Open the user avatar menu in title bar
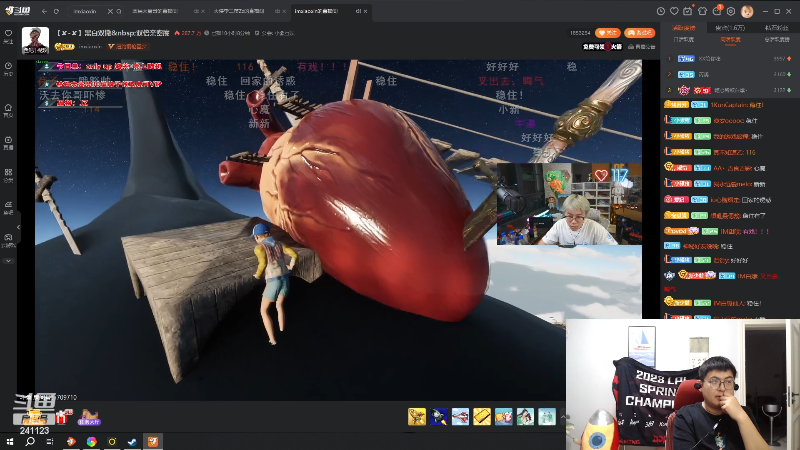800x450 pixels. (747, 11)
